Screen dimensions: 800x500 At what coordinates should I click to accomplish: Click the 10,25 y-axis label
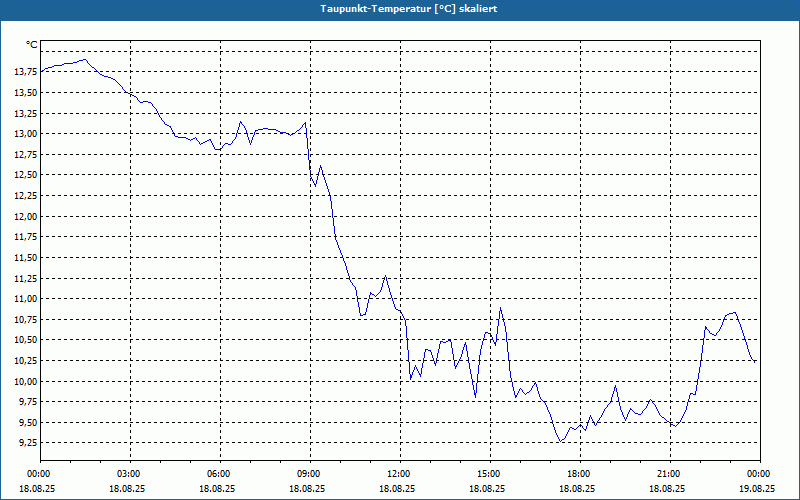point(26,361)
